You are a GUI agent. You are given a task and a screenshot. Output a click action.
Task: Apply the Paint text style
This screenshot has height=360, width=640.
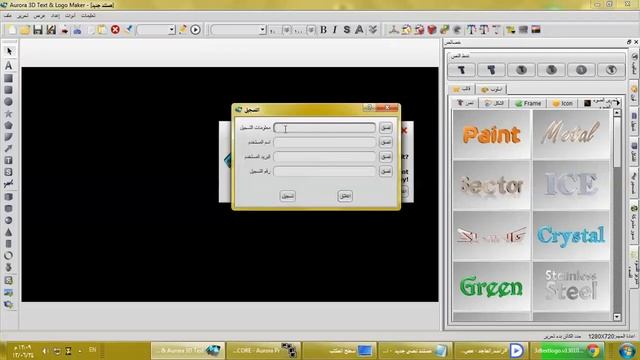click(x=491, y=134)
